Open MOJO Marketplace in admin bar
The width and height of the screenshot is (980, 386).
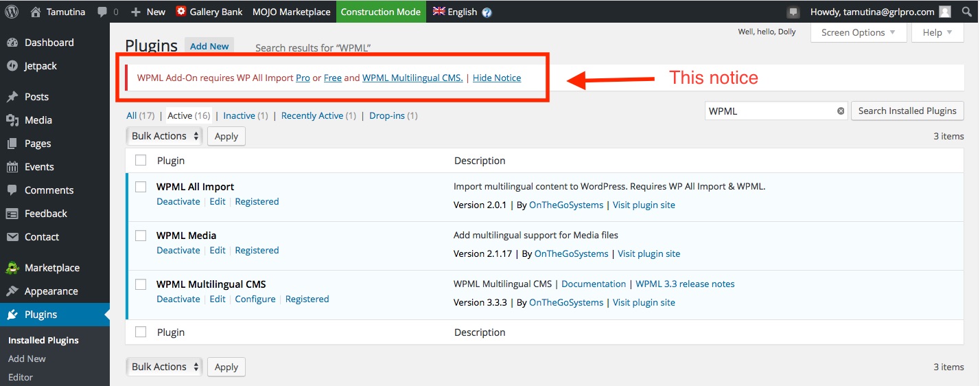(292, 12)
